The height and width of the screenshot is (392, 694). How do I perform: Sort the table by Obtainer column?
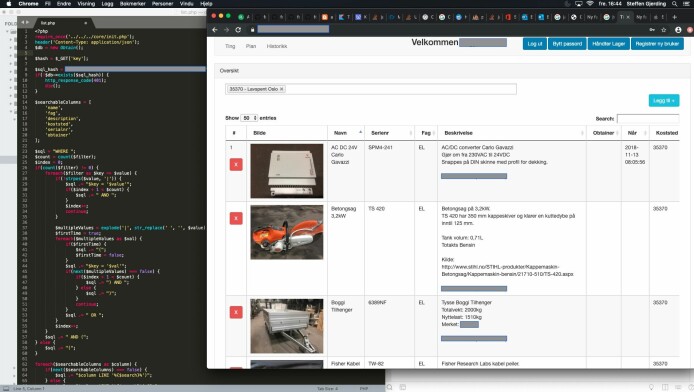604,133
